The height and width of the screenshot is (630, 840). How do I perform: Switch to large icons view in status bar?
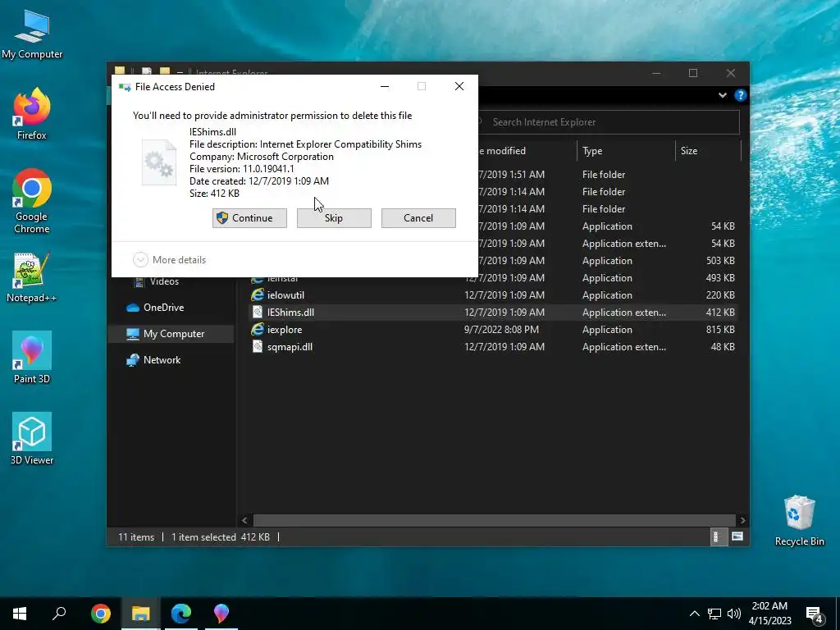[737, 536]
